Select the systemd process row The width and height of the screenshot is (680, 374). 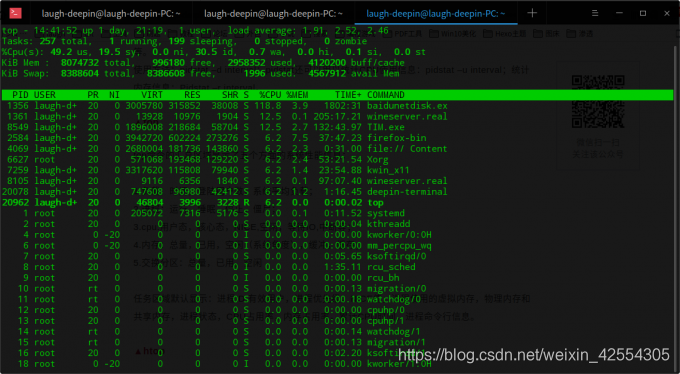(x=337, y=213)
